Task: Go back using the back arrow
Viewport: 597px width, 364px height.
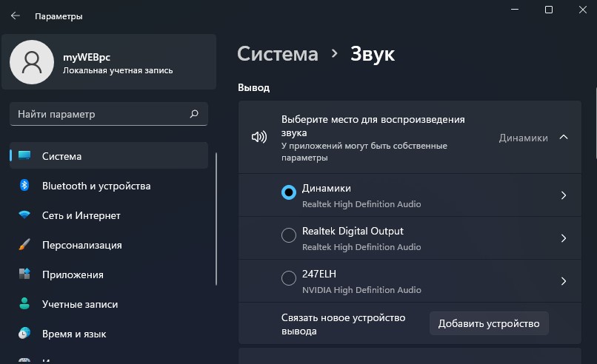Action: point(16,16)
